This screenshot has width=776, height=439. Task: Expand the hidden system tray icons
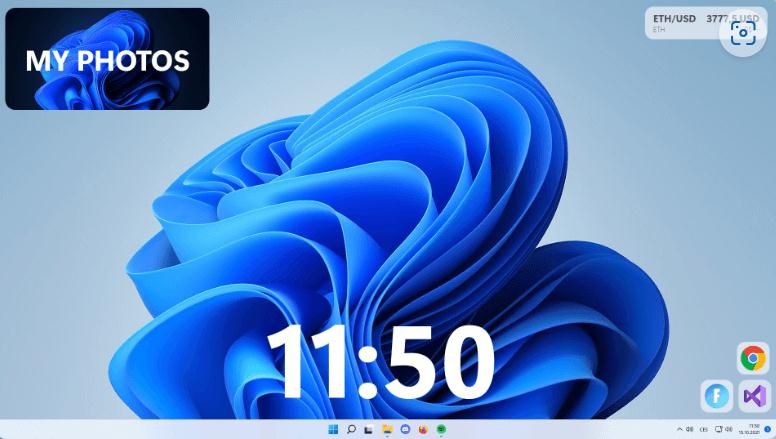tap(679, 430)
